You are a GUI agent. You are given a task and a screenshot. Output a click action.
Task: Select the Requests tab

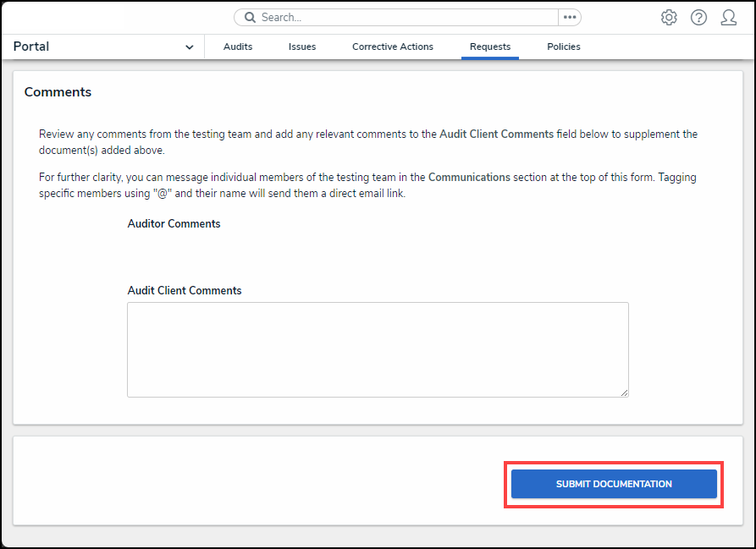(x=490, y=47)
